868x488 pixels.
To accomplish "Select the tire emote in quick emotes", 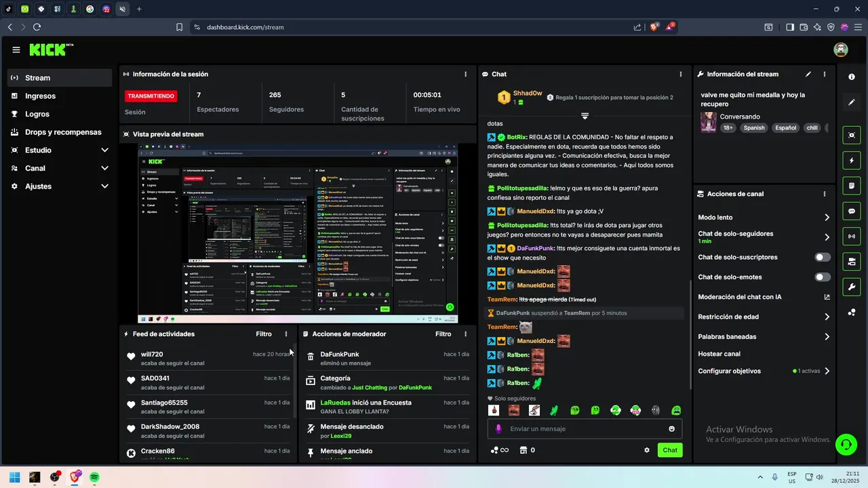I will pos(656,410).
